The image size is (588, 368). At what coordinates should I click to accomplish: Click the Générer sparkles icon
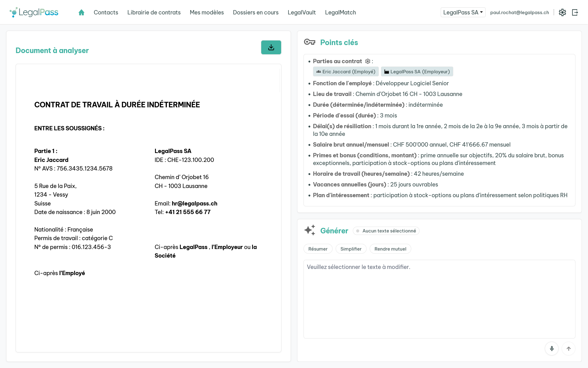click(x=310, y=230)
